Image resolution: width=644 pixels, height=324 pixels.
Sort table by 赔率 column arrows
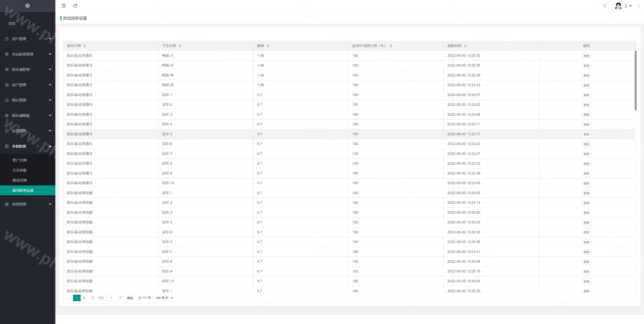pyautogui.click(x=268, y=46)
